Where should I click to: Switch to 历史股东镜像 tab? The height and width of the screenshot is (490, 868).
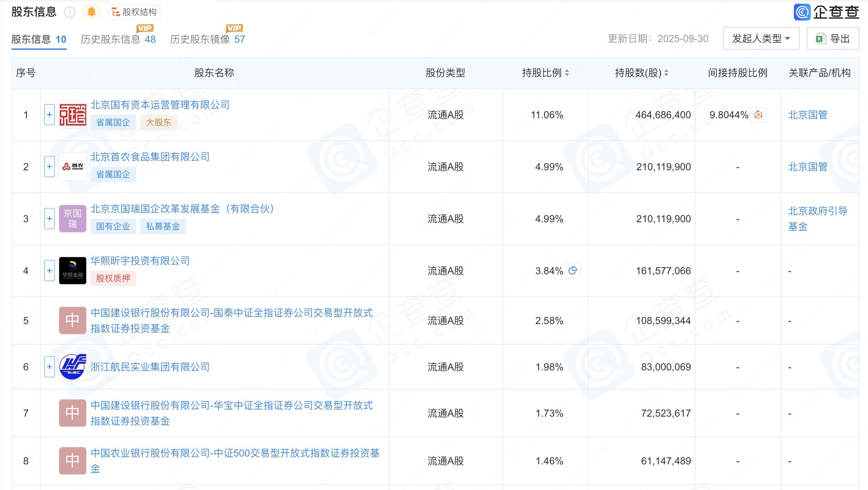[207, 39]
